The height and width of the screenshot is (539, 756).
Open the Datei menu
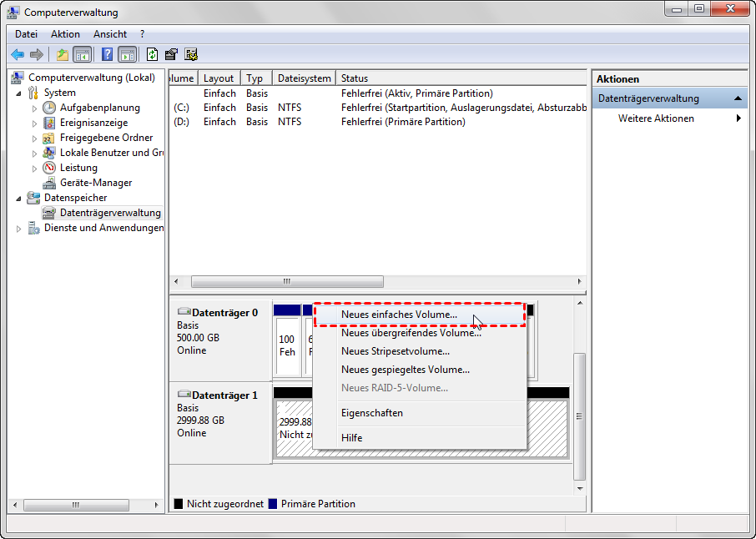26,34
